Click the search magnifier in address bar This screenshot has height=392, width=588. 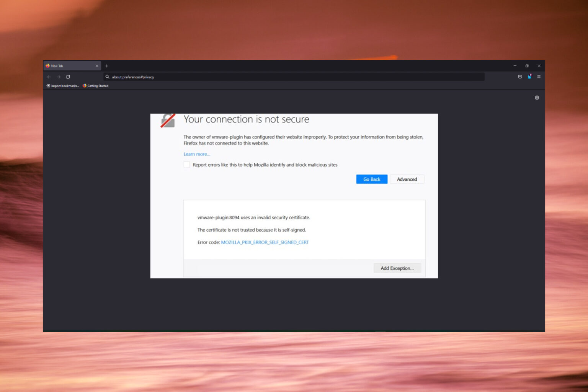click(x=108, y=77)
